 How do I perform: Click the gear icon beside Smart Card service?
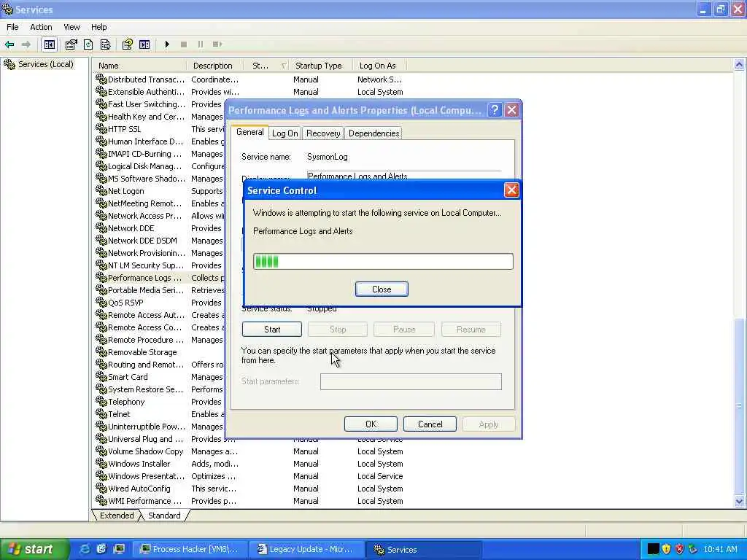pyautogui.click(x=101, y=377)
